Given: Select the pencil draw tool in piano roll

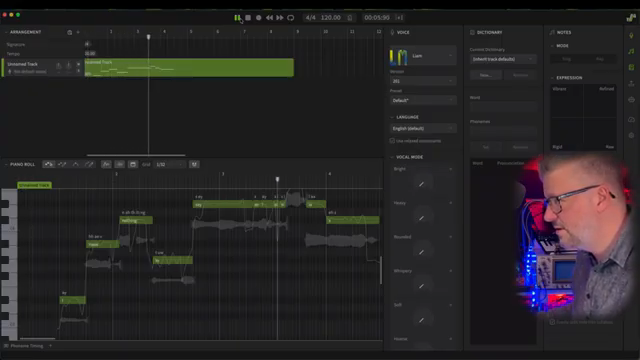Looking at the screenshot, I should [89, 164].
